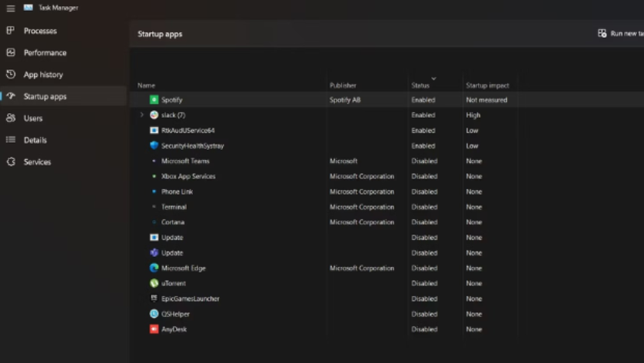Click the Run new task button
Image resolution: width=644 pixels, height=363 pixels.
(621, 33)
